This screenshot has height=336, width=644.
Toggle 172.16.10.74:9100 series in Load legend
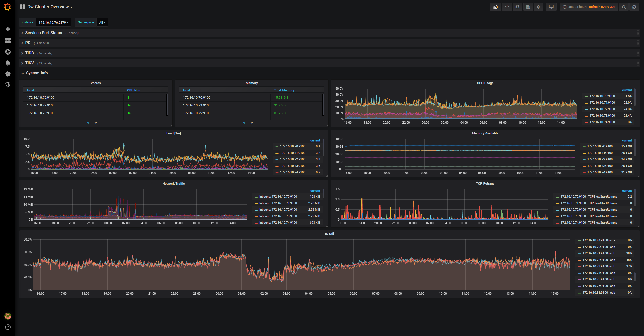click(x=293, y=172)
